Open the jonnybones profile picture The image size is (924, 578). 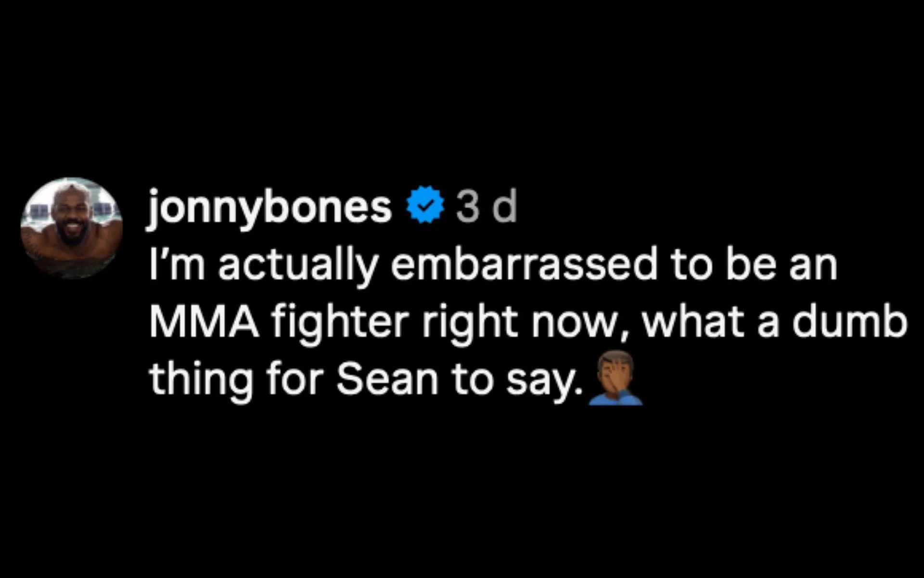(71, 228)
